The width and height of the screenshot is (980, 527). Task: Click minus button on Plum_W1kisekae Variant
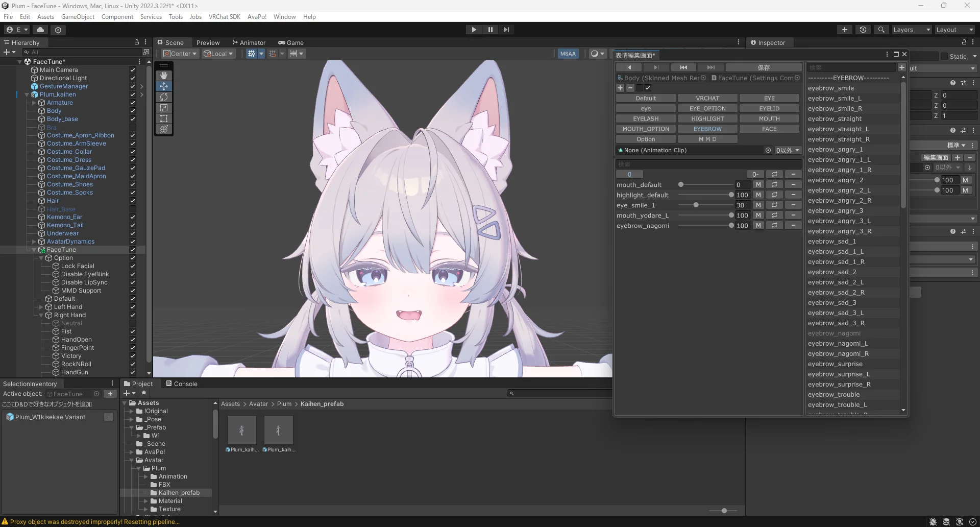109,417
